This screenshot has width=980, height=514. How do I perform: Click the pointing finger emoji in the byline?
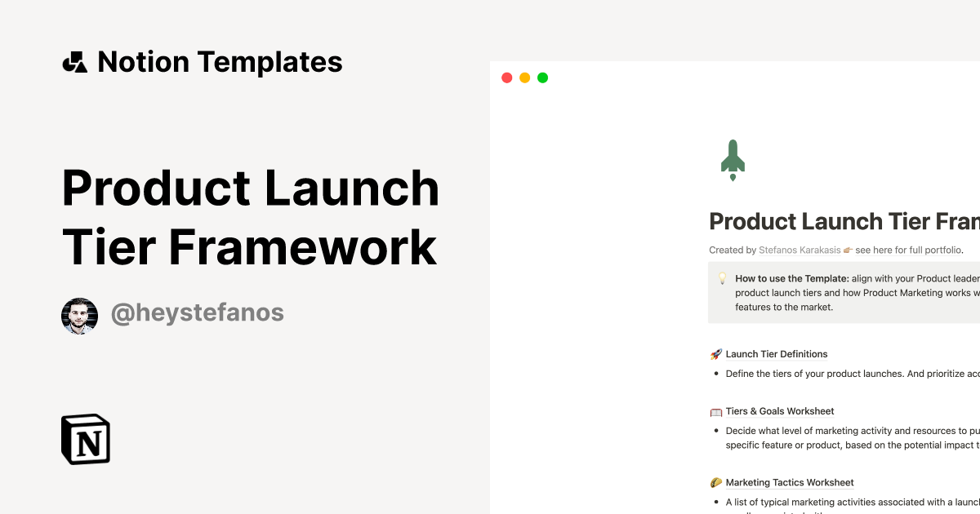(847, 250)
